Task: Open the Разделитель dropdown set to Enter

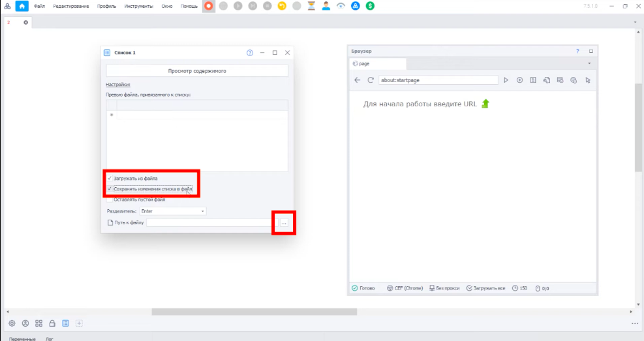Action: pos(173,211)
